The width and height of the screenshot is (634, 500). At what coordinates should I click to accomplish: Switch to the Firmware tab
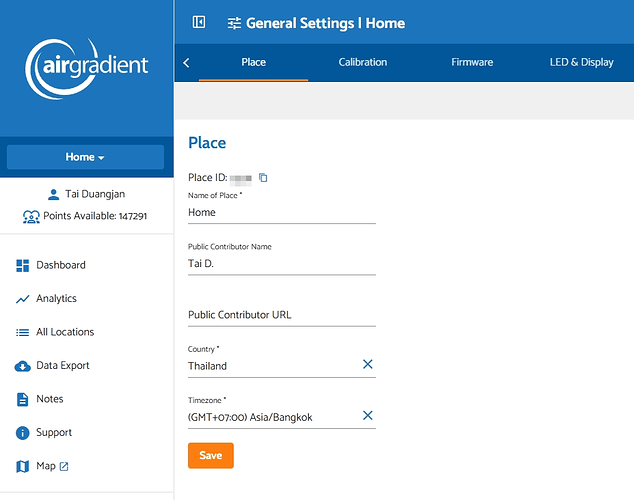472,62
